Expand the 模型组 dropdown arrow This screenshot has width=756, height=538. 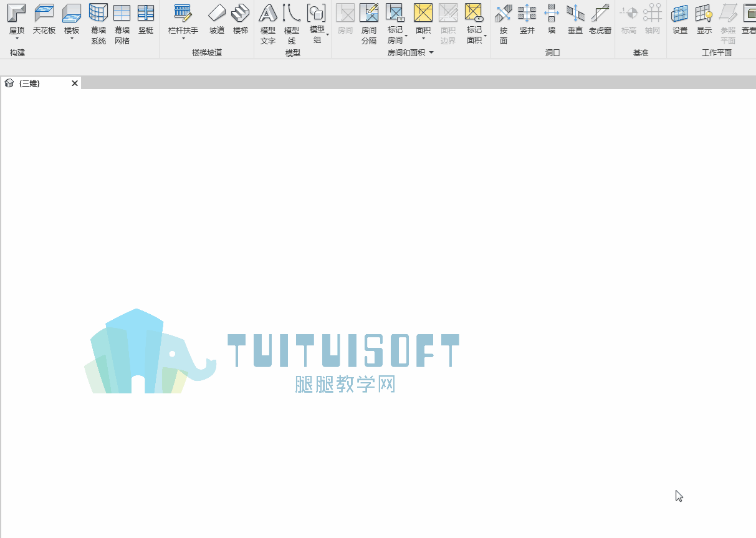pyautogui.click(x=328, y=35)
